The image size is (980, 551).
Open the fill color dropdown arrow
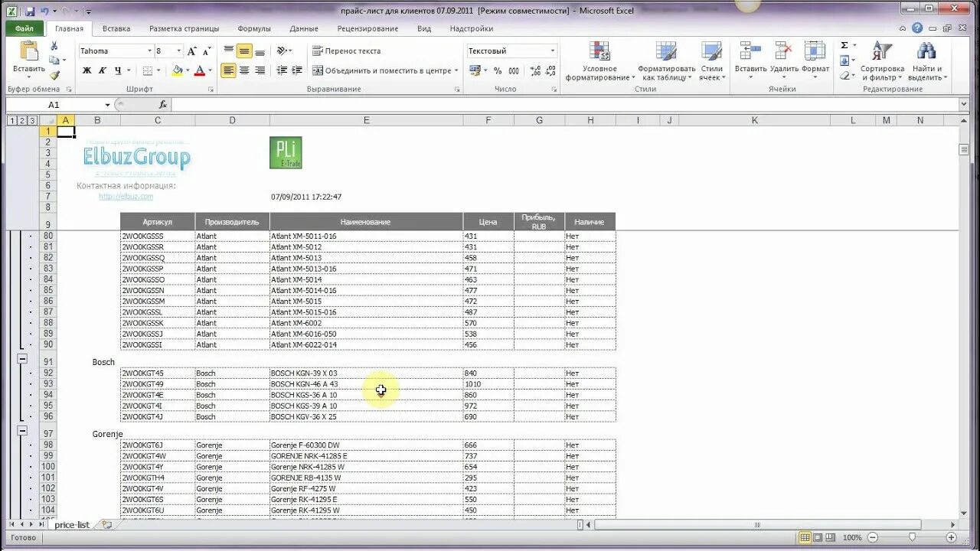(x=188, y=70)
